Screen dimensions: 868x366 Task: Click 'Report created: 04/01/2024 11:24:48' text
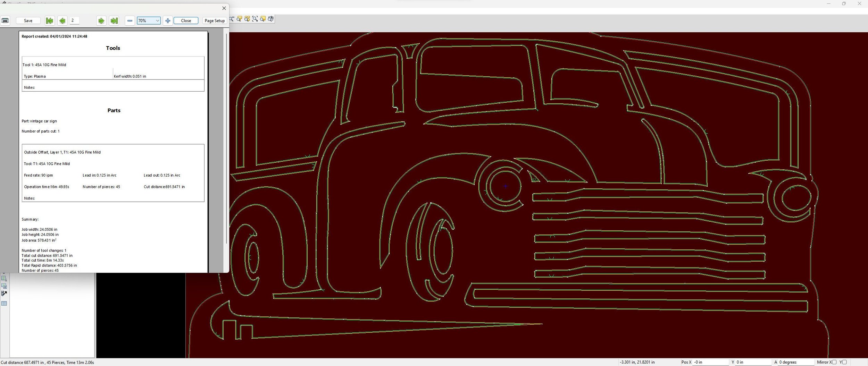click(54, 36)
